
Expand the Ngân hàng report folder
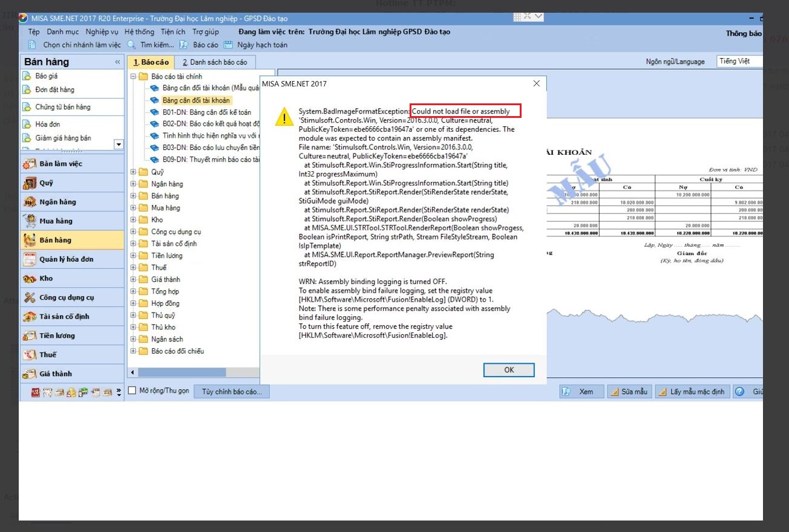click(134, 184)
